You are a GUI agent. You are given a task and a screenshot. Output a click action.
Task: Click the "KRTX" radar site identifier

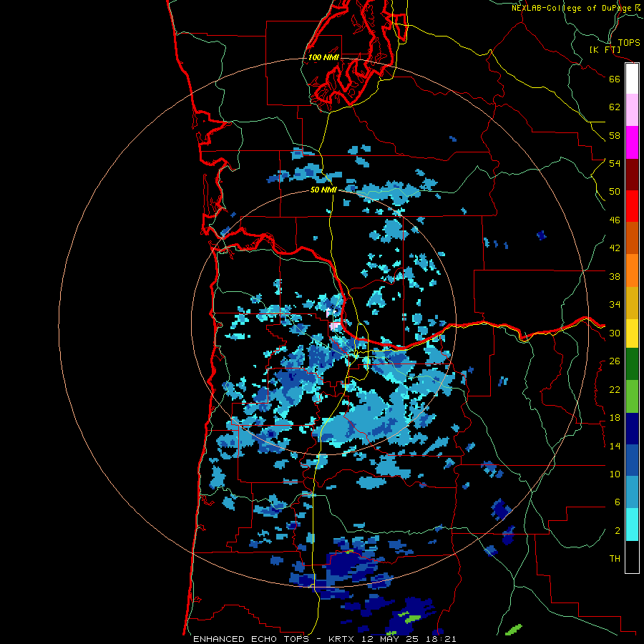click(343, 639)
